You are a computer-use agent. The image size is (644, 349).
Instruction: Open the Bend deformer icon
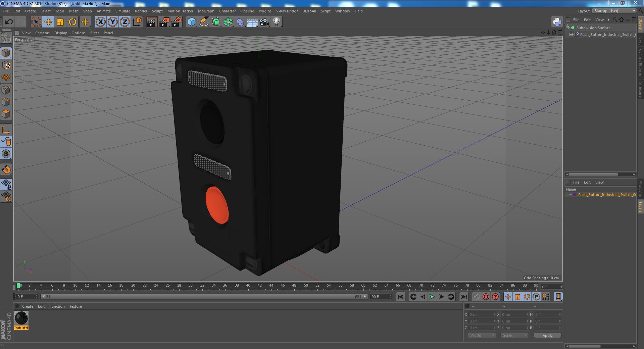click(240, 22)
